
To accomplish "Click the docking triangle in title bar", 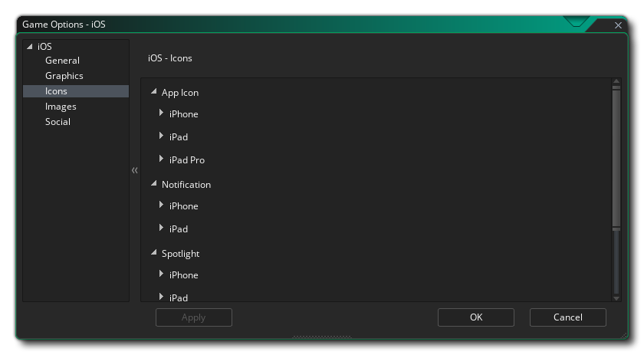I will click(x=577, y=21).
